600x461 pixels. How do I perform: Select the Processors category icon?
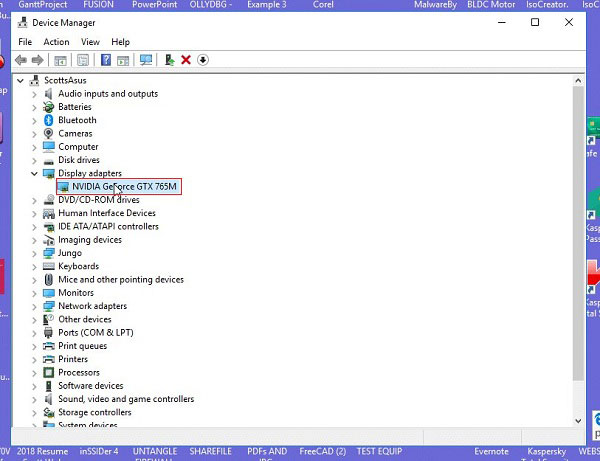pyautogui.click(x=48, y=372)
